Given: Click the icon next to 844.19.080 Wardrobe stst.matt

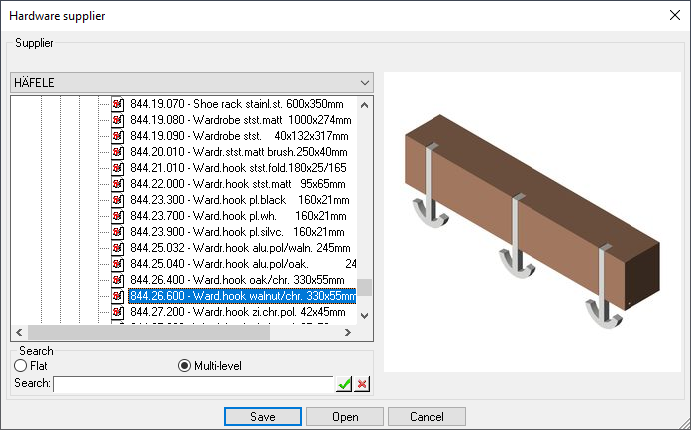Looking at the screenshot, I should click(116, 120).
